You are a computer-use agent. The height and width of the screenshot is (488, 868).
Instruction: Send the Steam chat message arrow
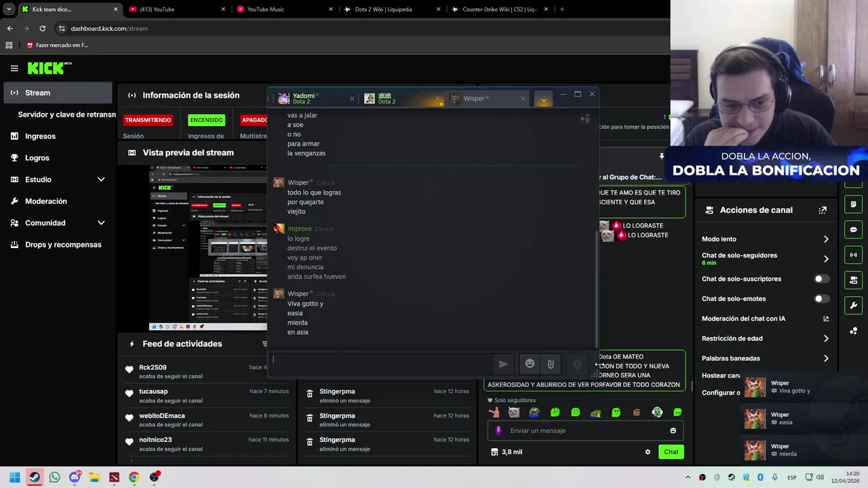(503, 364)
